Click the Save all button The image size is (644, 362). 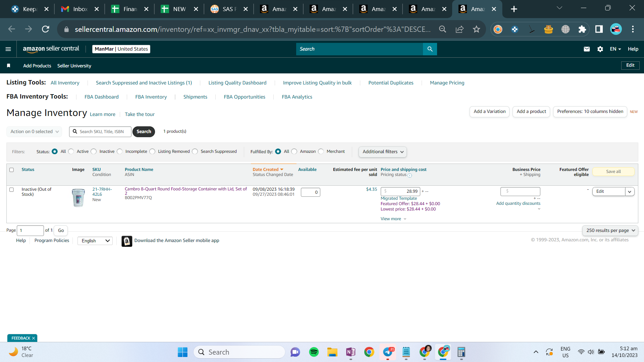tap(613, 172)
